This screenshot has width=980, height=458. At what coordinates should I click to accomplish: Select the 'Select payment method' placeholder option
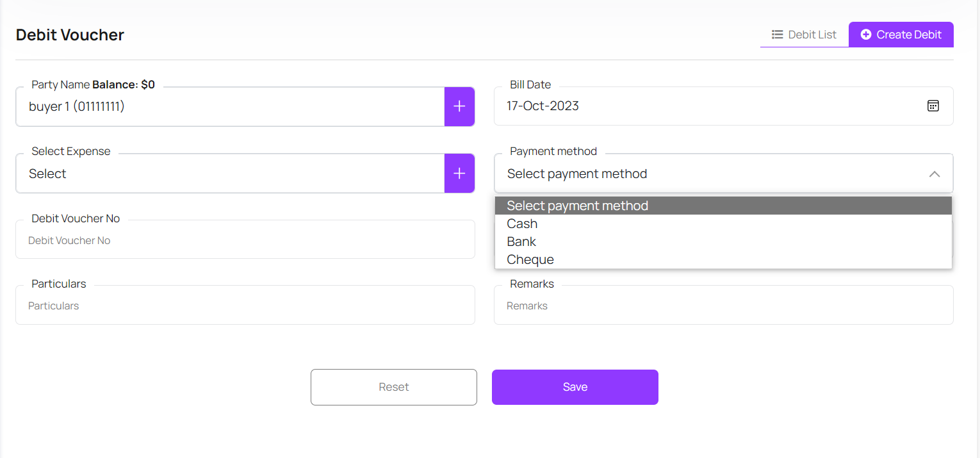(577, 206)
